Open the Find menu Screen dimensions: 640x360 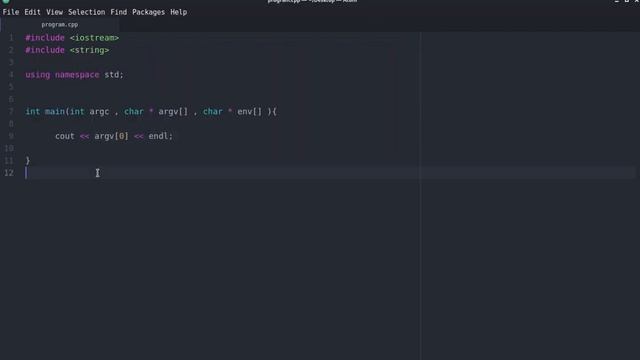click(118, 12)
